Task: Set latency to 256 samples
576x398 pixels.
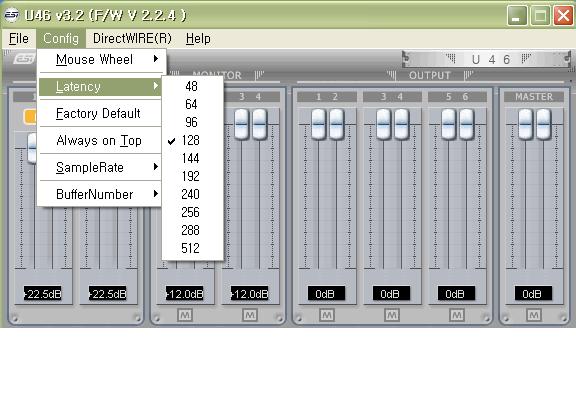Action: (192, 212)
